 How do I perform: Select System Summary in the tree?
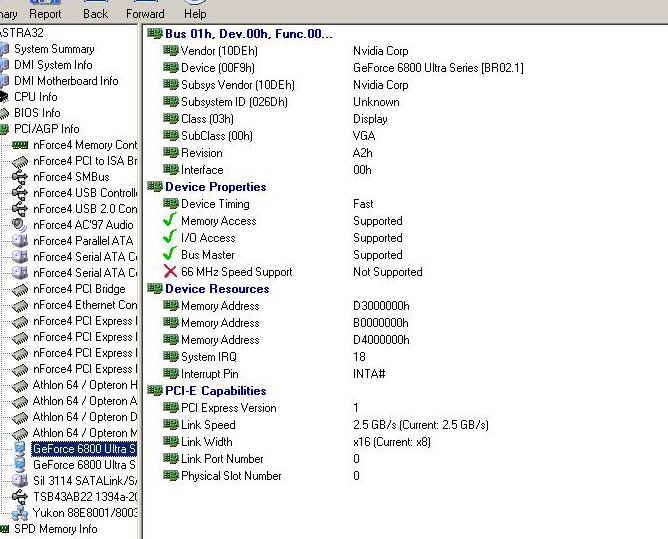(x=54, y=49)
